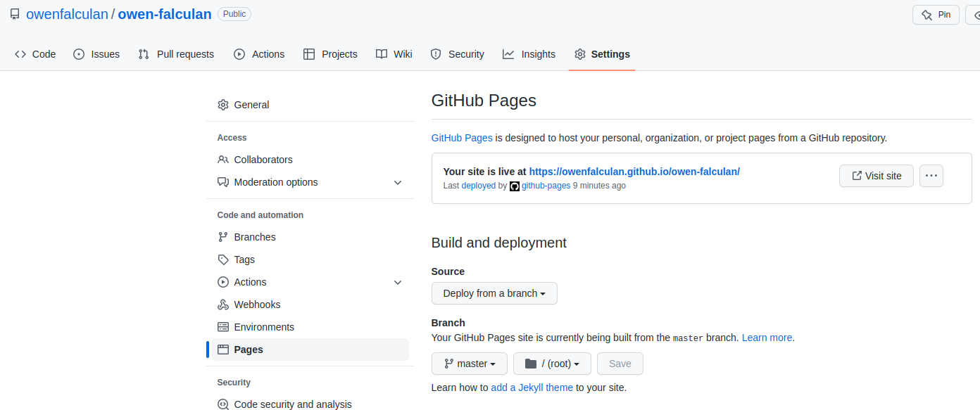Open the Deploy from a branch dropdown
This screenshot has height=410, width=980.
pos(494,293)
